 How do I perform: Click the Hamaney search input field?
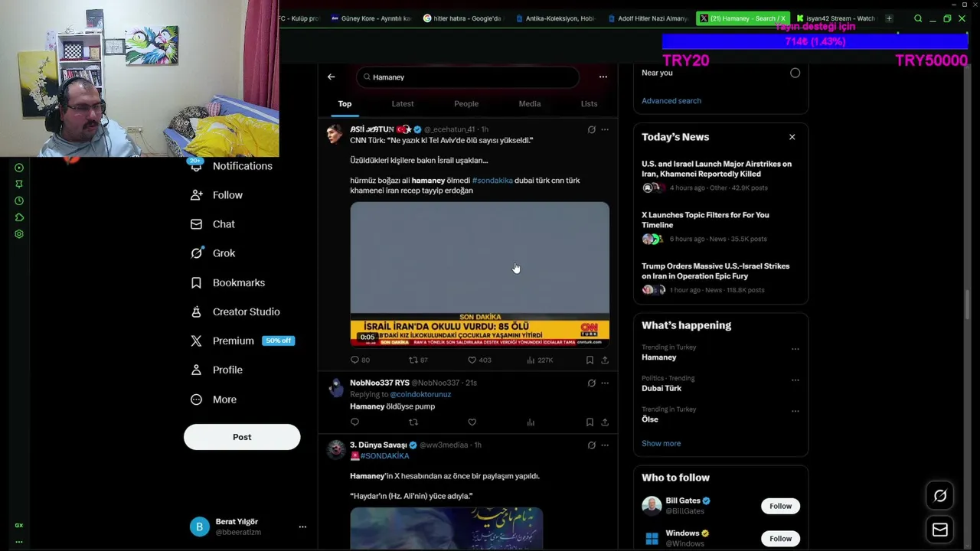(468, 77)
